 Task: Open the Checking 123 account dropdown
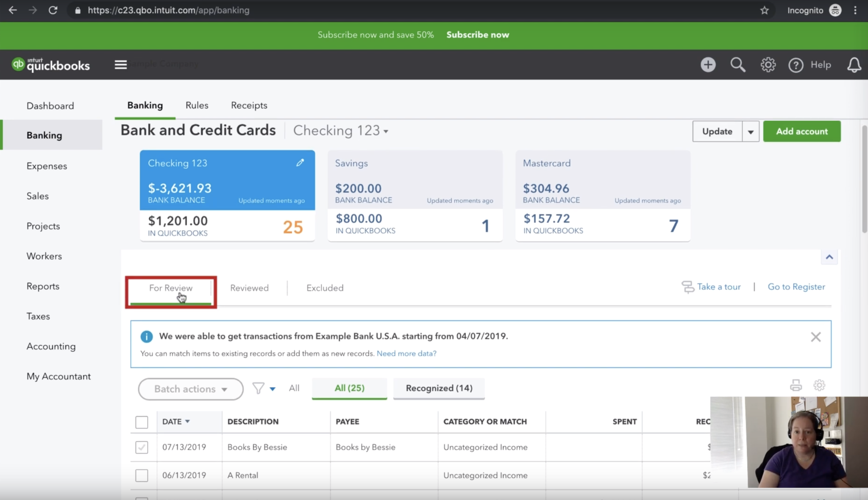(x=341, y=131)
